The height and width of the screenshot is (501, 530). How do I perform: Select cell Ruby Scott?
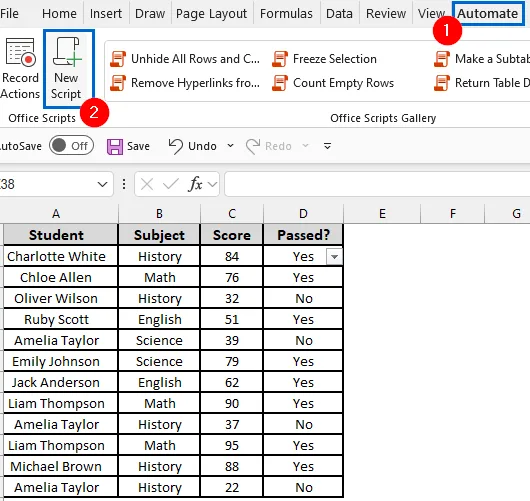point(61,319)
